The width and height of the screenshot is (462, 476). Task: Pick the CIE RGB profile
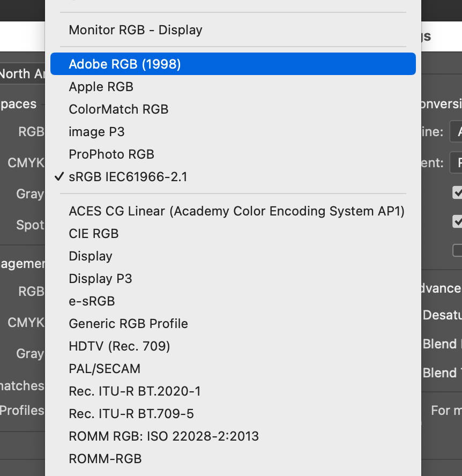[93, 234]
